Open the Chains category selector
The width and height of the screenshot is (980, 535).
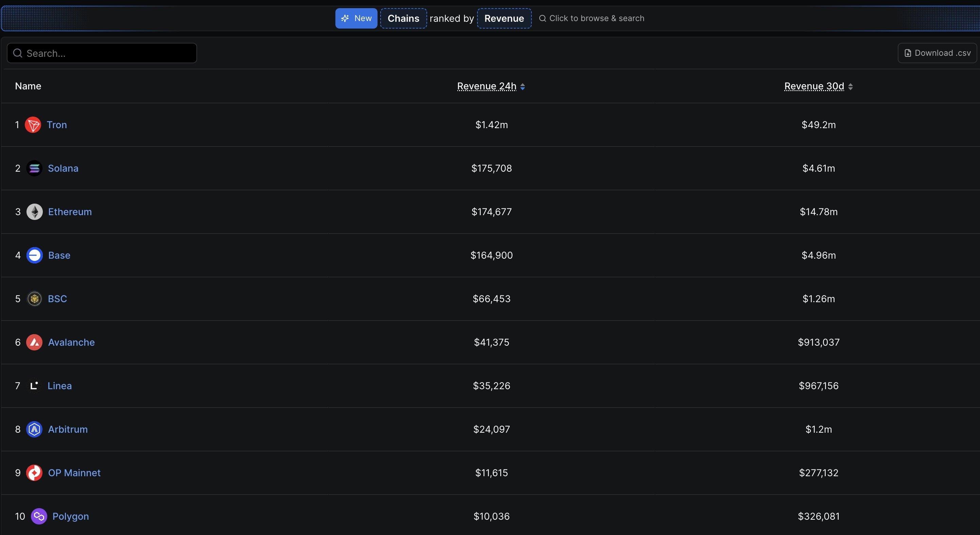(403, 18)
